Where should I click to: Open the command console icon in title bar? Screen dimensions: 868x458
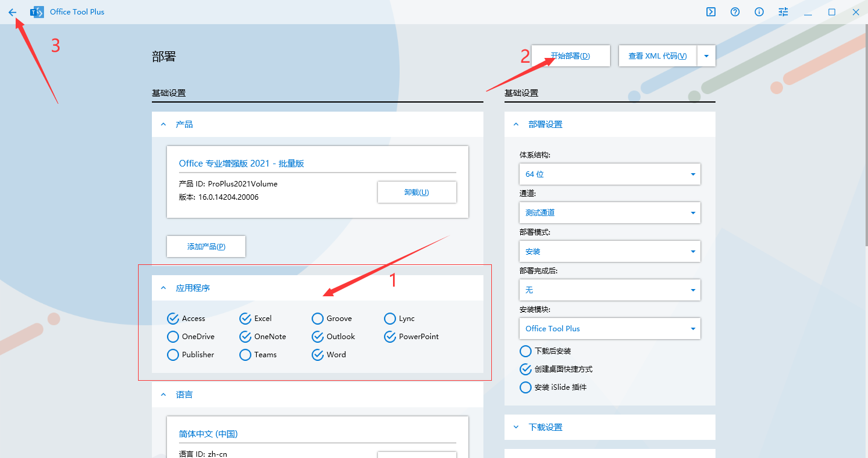(711, 12)
